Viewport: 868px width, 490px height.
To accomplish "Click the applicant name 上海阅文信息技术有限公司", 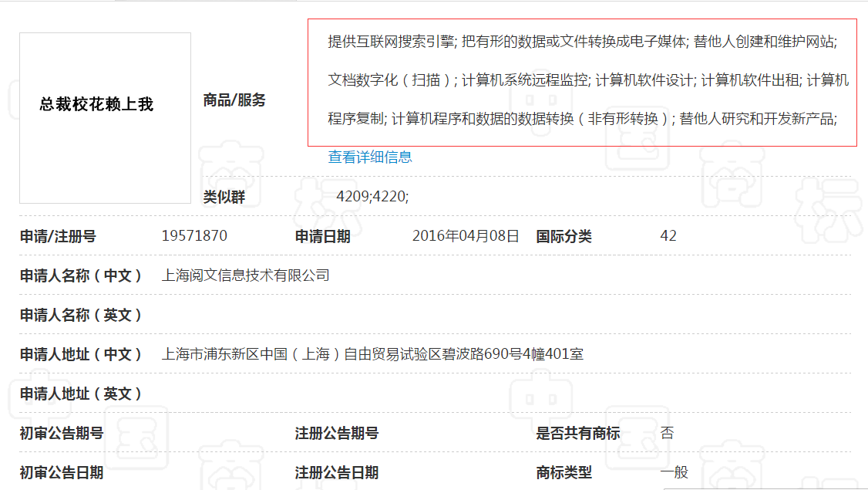I will [247, 275].
